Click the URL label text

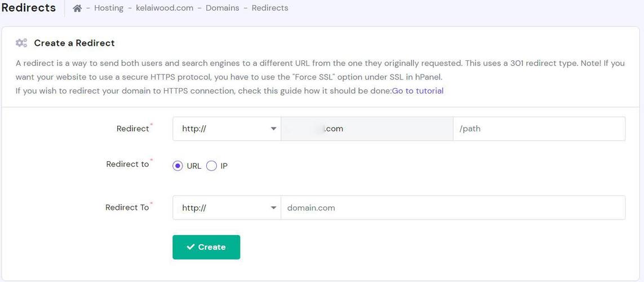click(194, 166)
